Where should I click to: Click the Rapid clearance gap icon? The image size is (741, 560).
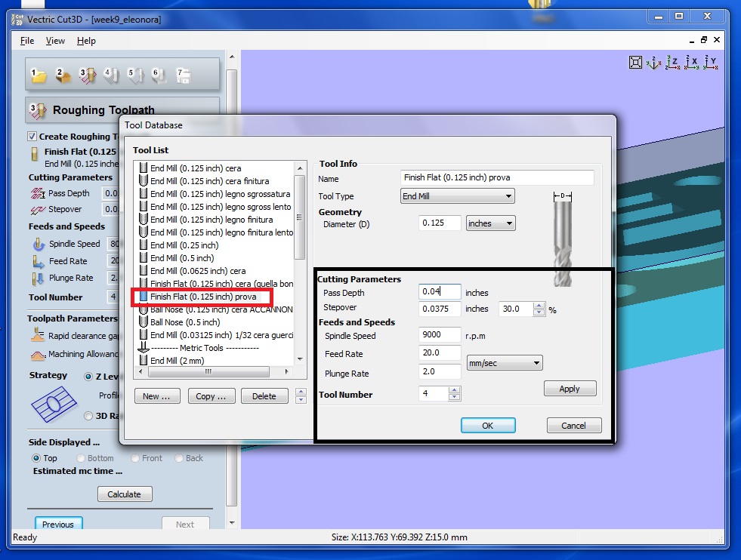coord(38,335)
